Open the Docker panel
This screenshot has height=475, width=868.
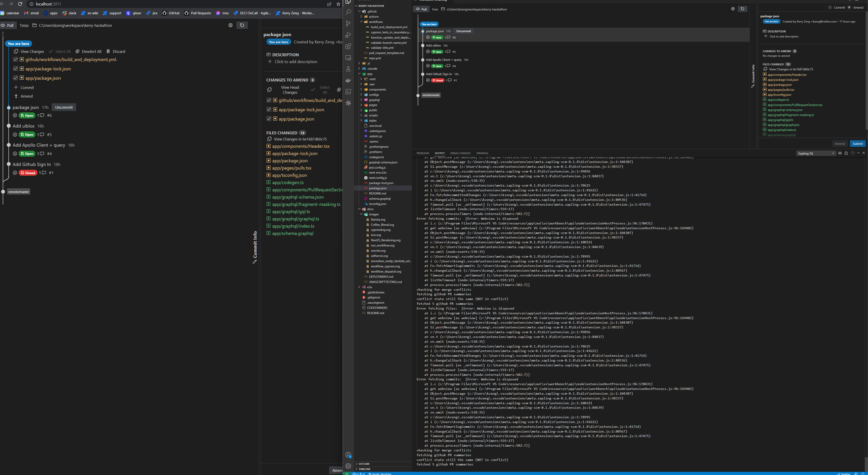348,80
